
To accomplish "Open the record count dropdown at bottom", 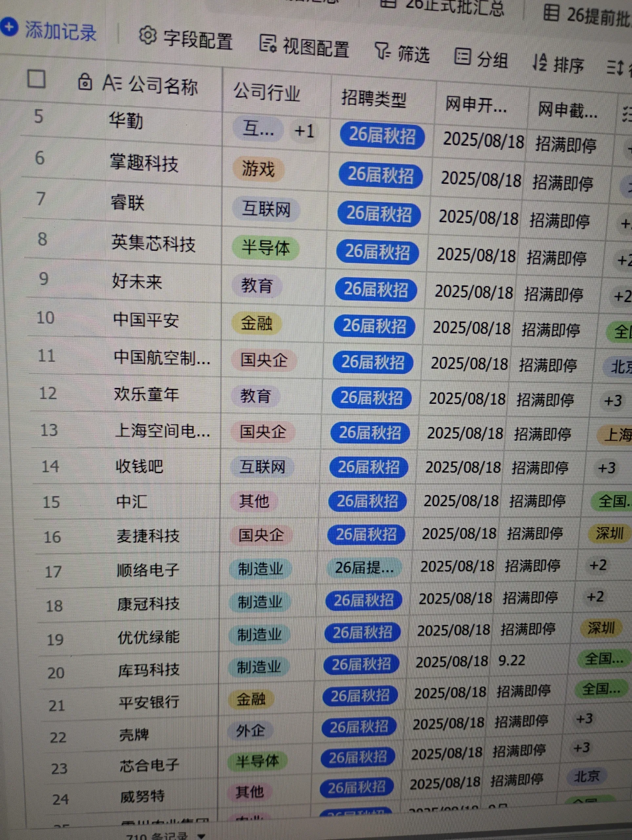I will click(202, 836).
